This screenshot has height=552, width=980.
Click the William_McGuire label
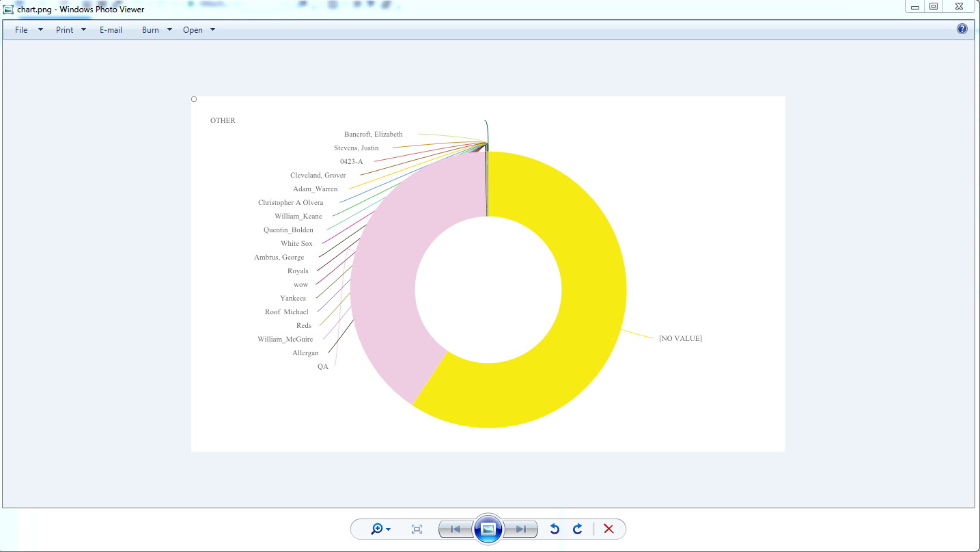click(x=285, y=339)
